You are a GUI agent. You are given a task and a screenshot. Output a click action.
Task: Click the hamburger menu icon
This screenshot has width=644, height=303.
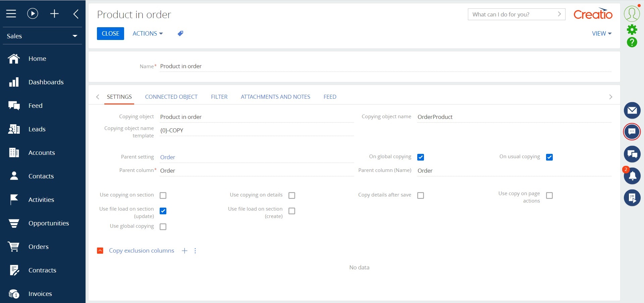[11, 13]
